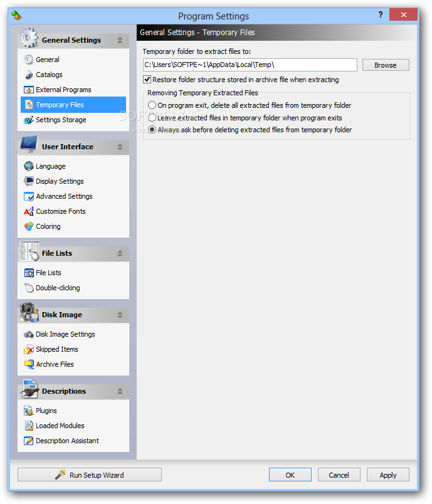The width and height of the screenshot is (432, 504).
Task: Confirm settings with OK button
Action: [290, 475]
